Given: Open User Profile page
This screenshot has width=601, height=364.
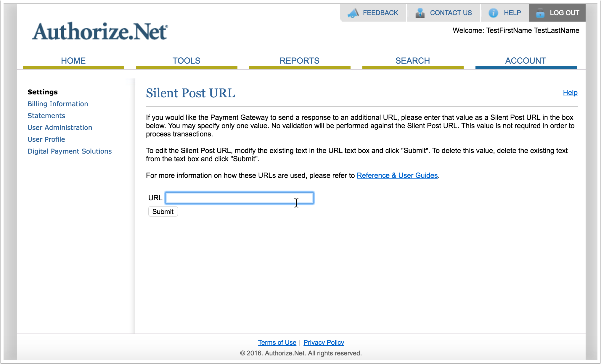Looking at the screenshot, I should click(x=46, y=139).
